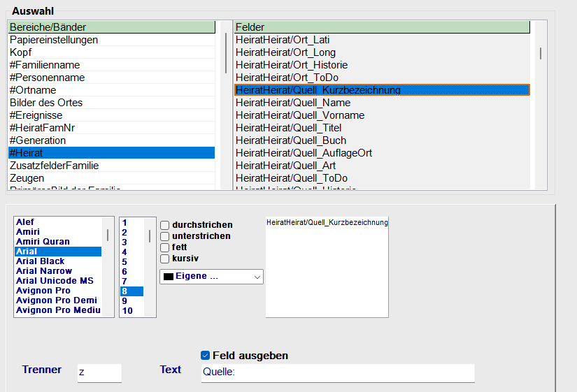
Task: Pick the Zeugen entry in Bereiche list
Action: click(27, 178)
